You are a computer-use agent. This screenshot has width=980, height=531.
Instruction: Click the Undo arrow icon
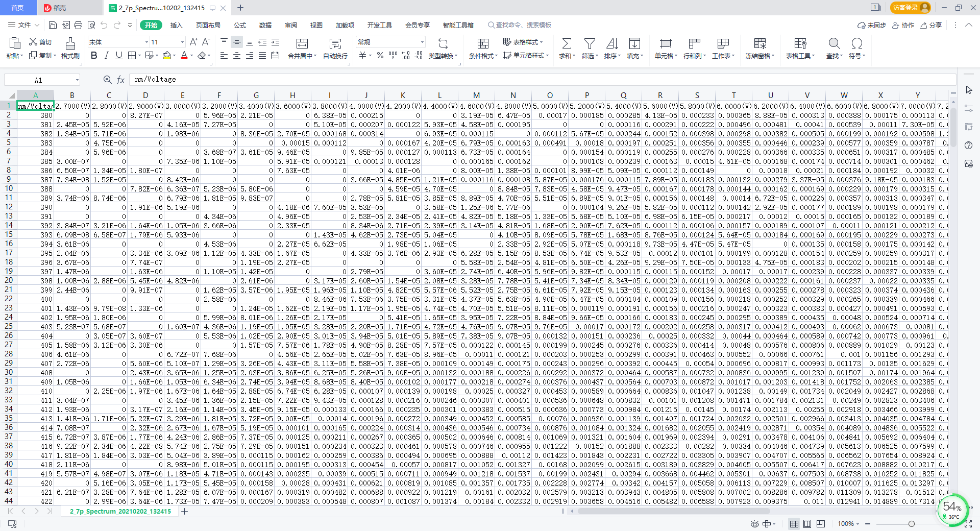coord(104,25)
